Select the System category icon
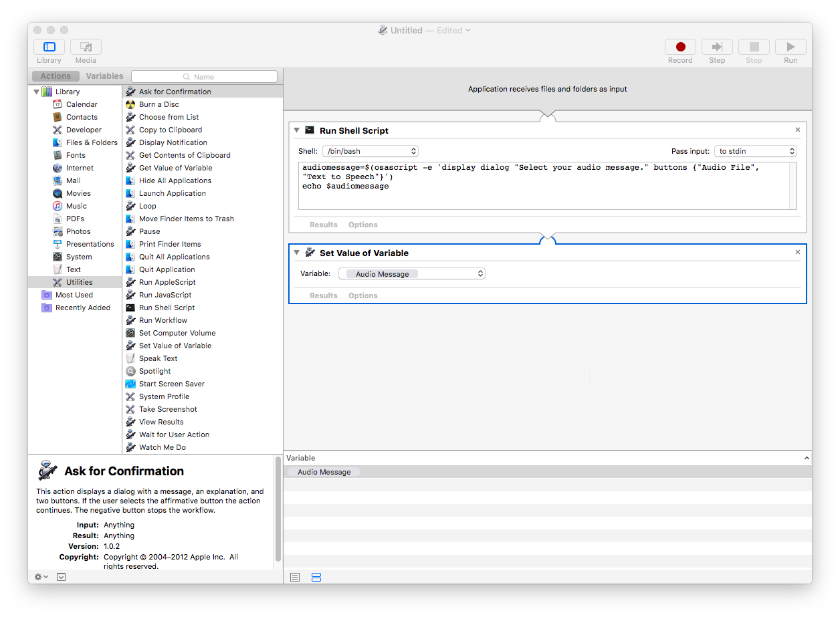The width and height of the screenshot is (840, 617). click(x=58, y=257)
